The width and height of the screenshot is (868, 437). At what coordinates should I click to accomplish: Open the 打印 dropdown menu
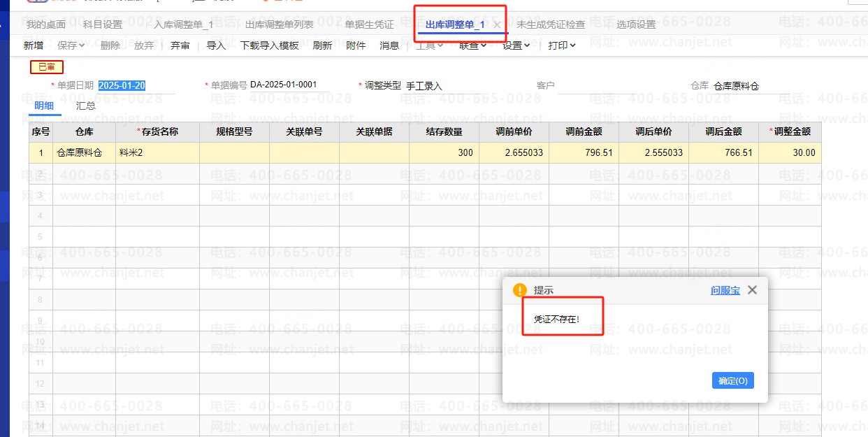point(562,45)
